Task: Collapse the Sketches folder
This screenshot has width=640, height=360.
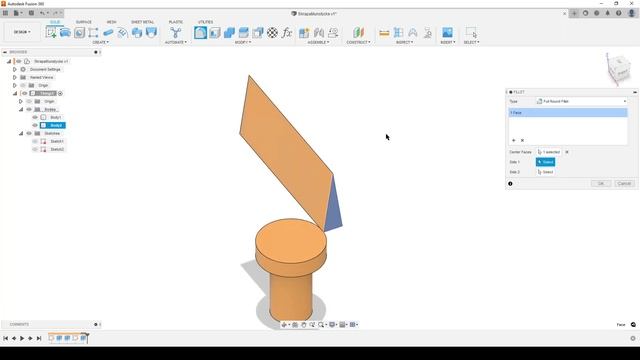Action: point(21,133)
